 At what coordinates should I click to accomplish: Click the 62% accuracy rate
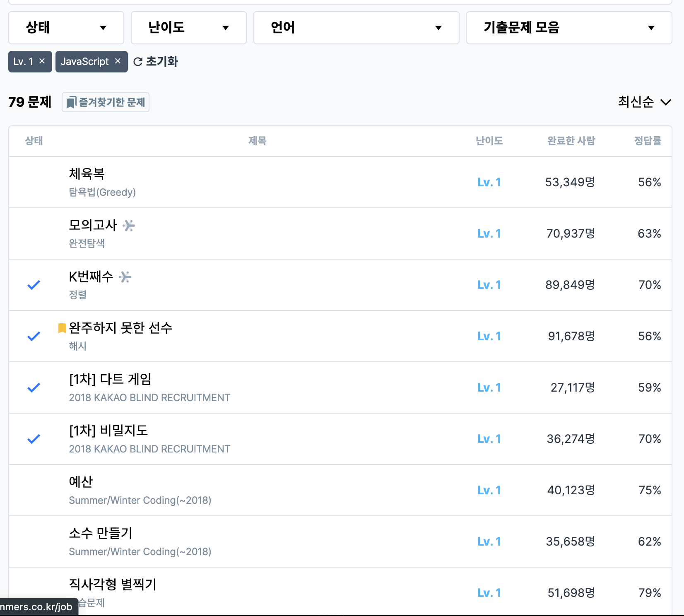[x=650, y=541]
